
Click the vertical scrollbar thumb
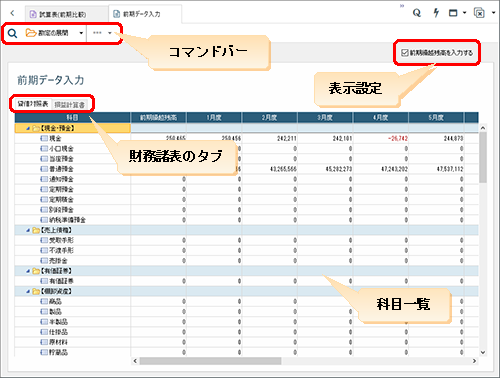(483, 157)
